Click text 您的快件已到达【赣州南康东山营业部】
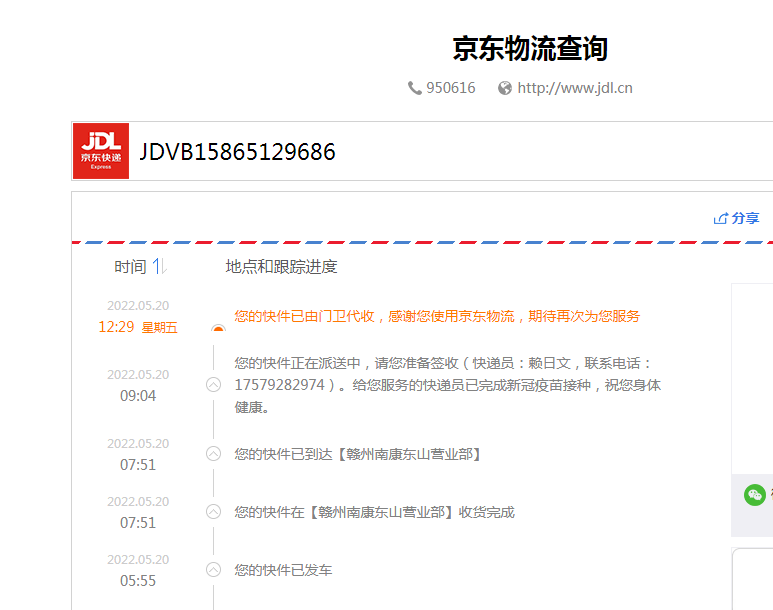 pyautogui.click(x=358, y=454)
